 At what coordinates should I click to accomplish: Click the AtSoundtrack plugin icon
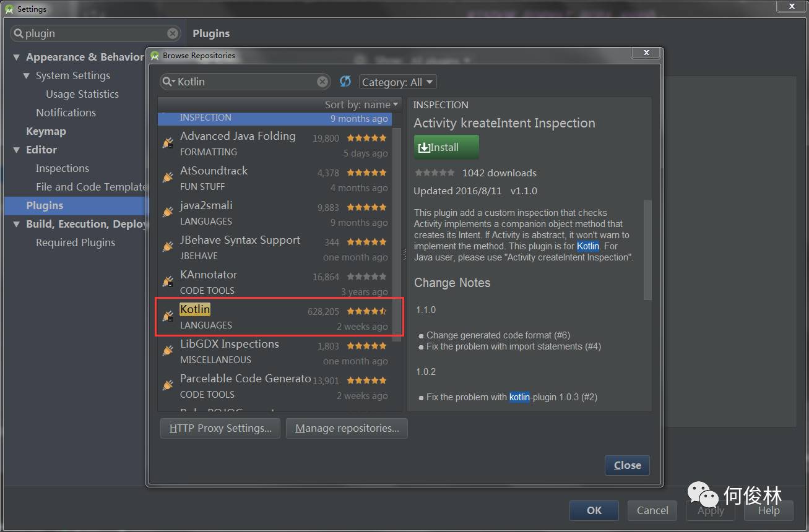[x=167, y=178]
